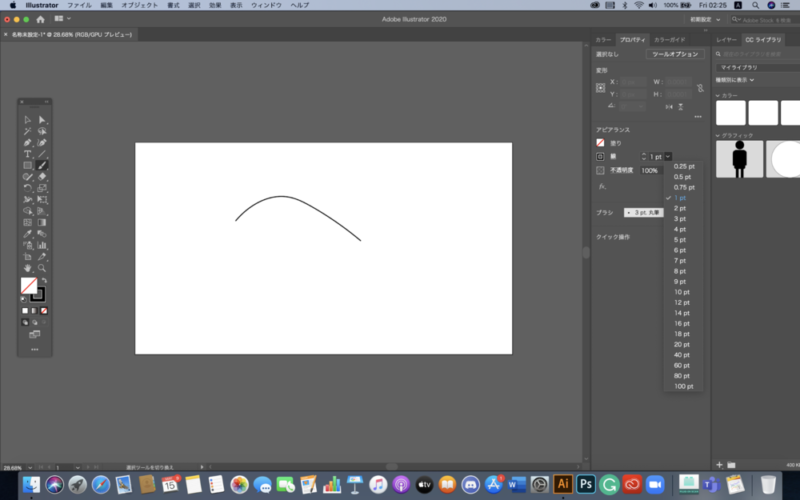Switch to Draw Normal mode
Screen dimensions: 800x500
pyautogui.click(x=25, y=322)
